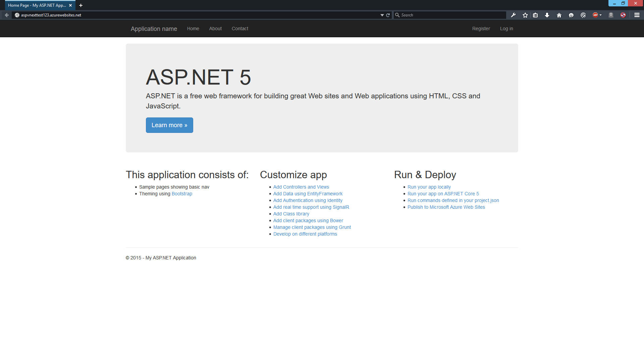Screen dimensions: 644x349
Task: Open the hamburger menu
Action: (636, 15)
